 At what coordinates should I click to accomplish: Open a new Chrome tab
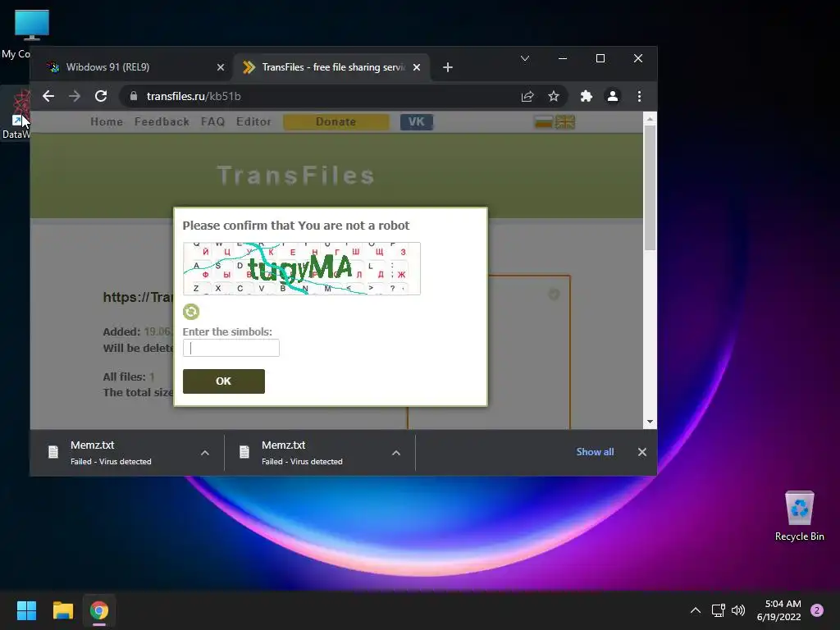click(x=448, y=67)
